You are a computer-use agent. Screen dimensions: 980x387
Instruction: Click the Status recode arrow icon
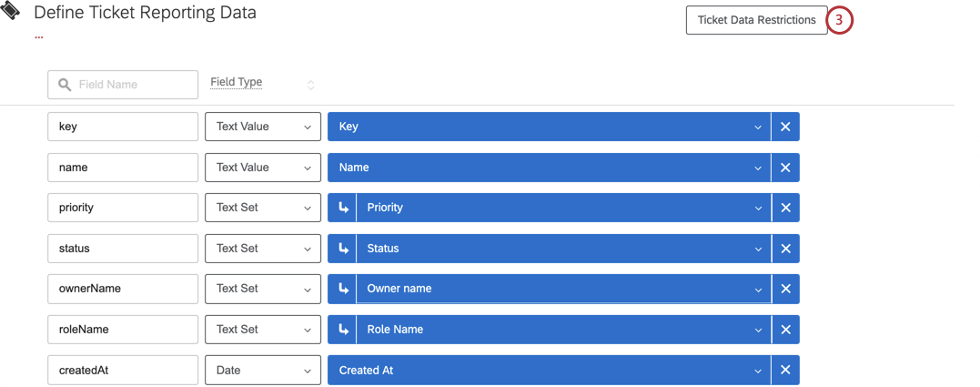pos(343,249)
